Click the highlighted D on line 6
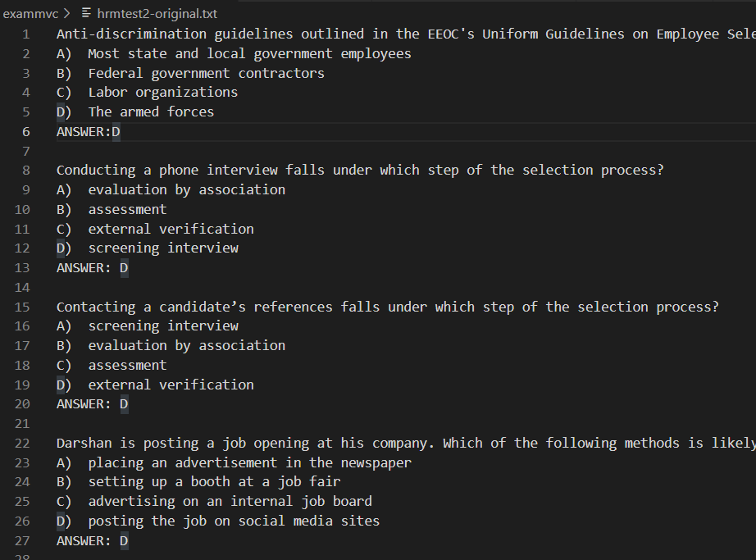The width and height of the screenshot is (756, 560). point(116,131)
